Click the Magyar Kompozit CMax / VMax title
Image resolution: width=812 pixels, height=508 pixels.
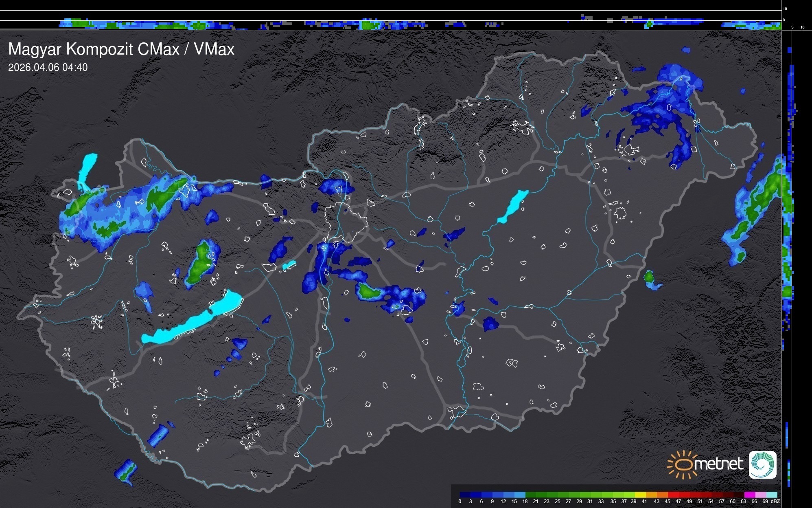[x=121, y=49]
